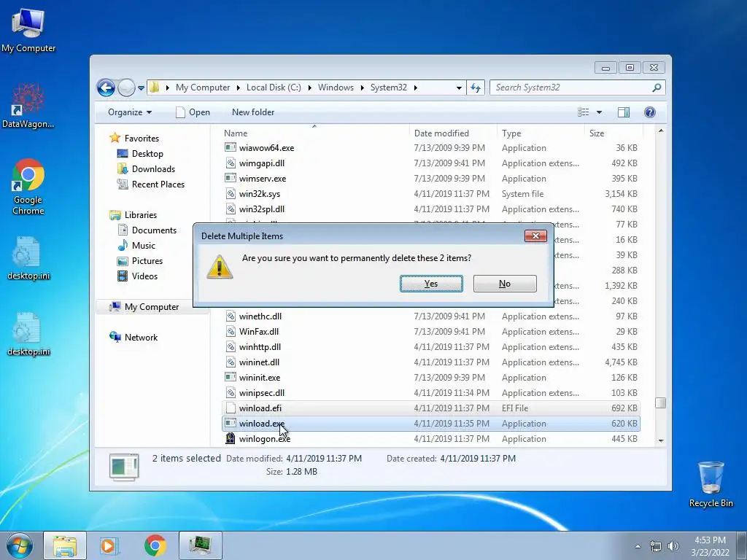Click the Forward navigation arrow in Explorer

[126, 87]
